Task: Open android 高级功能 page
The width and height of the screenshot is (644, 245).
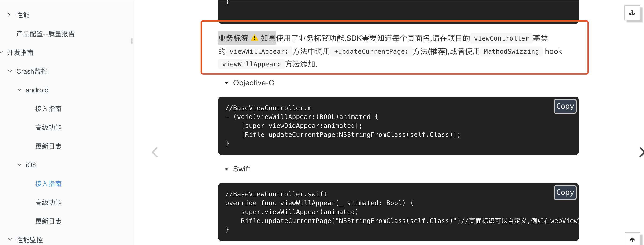Action: click(48, 127)
